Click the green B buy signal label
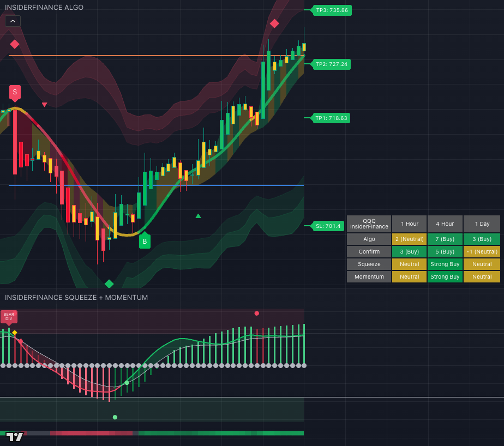The height and width of the screenshot is (446, 504). [145, 241]
